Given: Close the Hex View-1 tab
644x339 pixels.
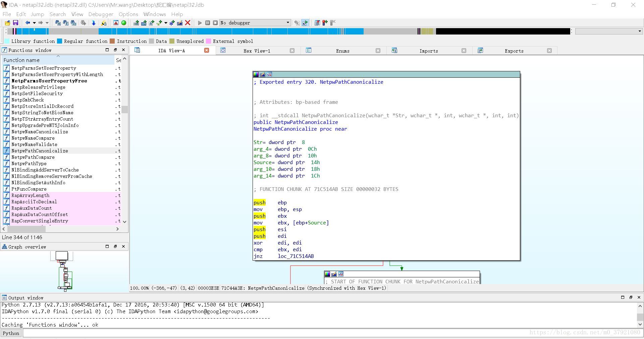Looking at the screenshot, I should (292, 51).
